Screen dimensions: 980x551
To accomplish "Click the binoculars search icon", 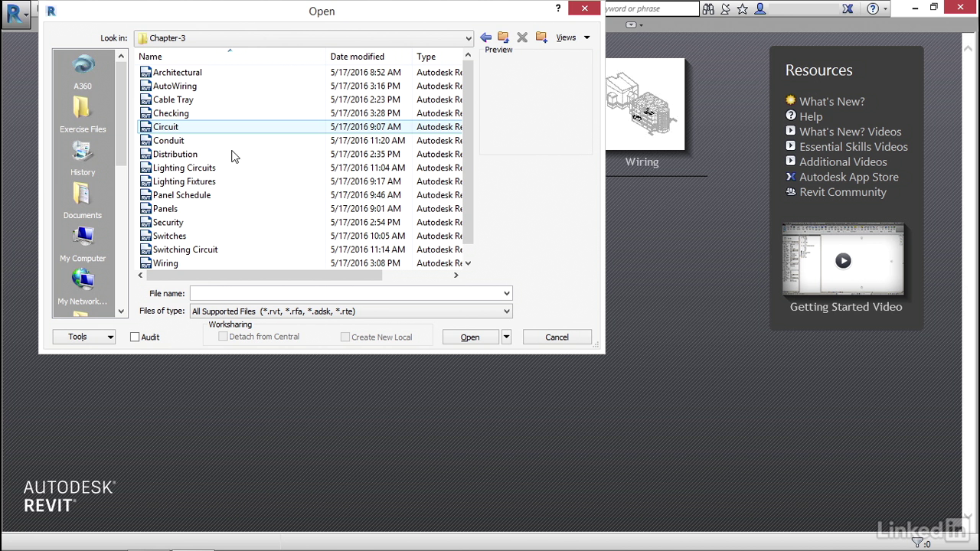I will click(708, 9).
